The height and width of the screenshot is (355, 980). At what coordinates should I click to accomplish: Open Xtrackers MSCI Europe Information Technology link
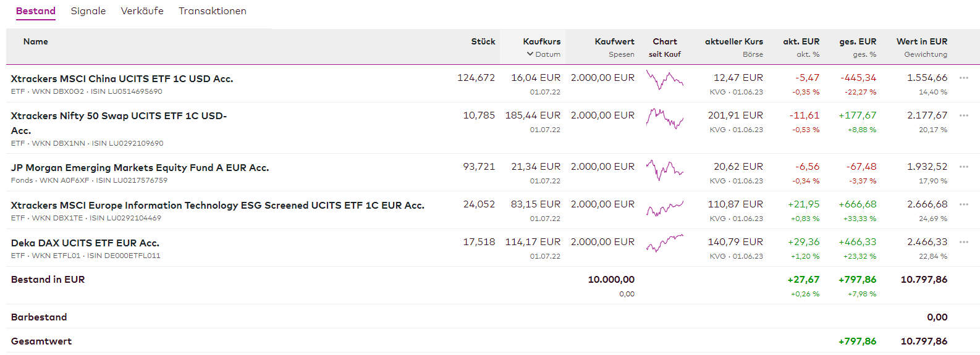click(218, 206)
